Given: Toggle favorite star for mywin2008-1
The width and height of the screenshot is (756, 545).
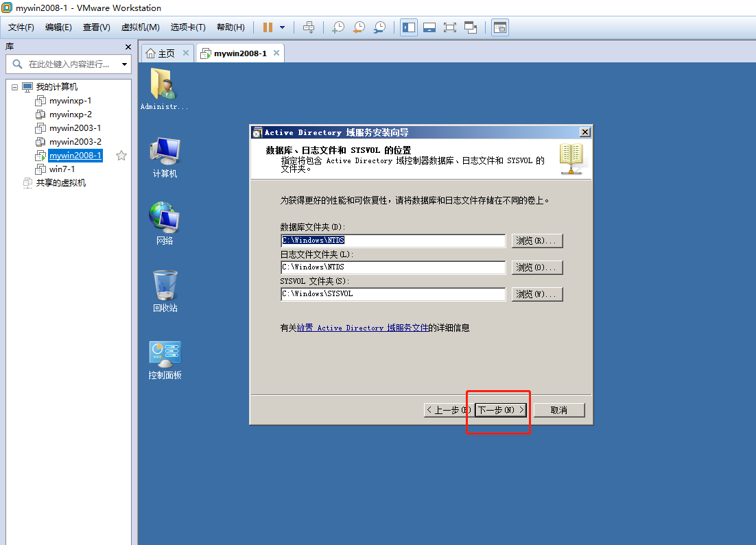Looking at the screenshot, I should point(121,155).
